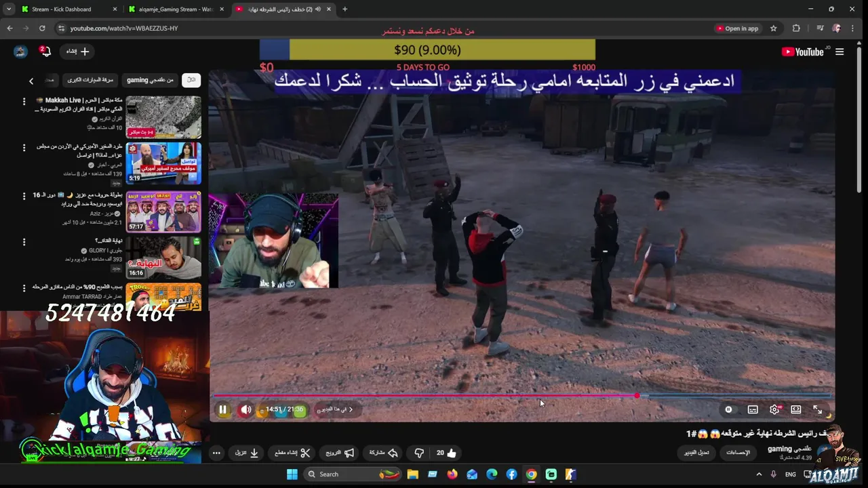Expand the chapter chevron next to timestamp
Image resolution: width=868 pixels, height=488 pixels.
[351, 409]
